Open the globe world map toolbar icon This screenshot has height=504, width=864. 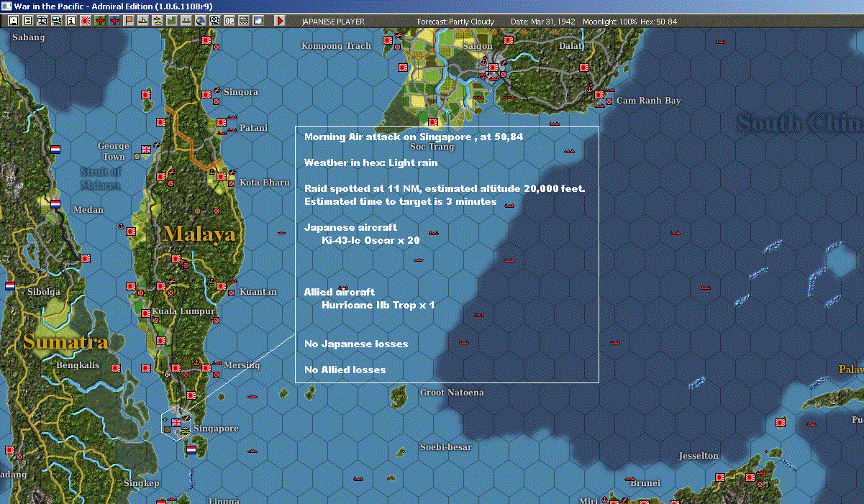[x=200, y=21]
